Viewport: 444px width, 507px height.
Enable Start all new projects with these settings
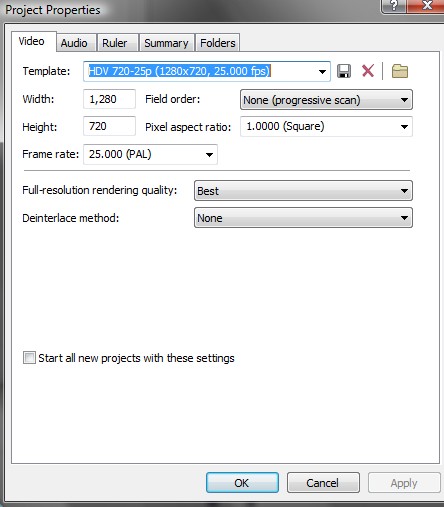point(29,358)
